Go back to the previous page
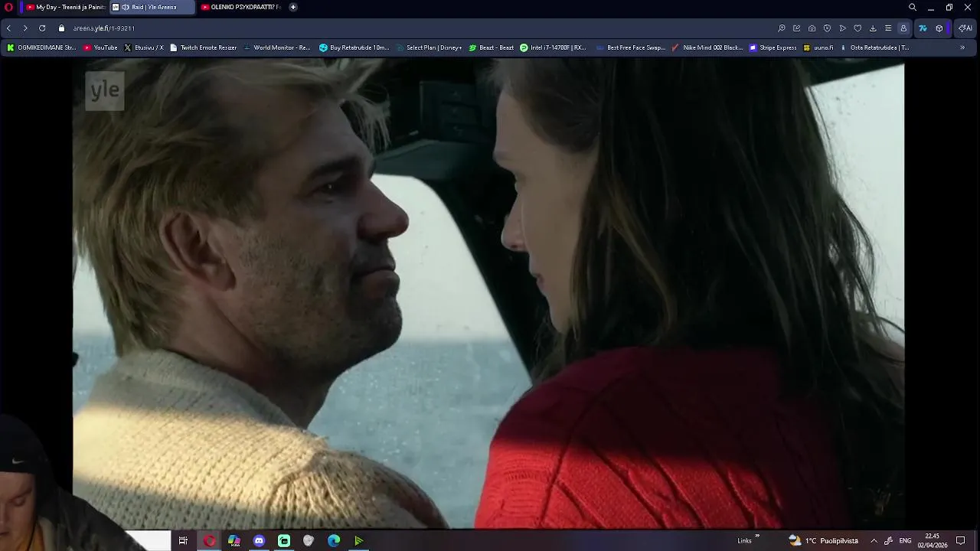Viewport: 980px width, 551px height. tap(8, 28)
